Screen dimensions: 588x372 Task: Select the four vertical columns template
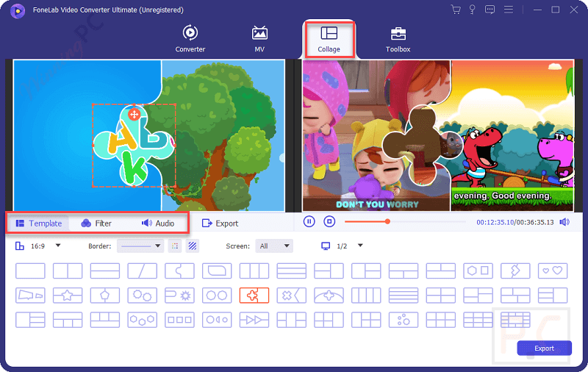366,296
